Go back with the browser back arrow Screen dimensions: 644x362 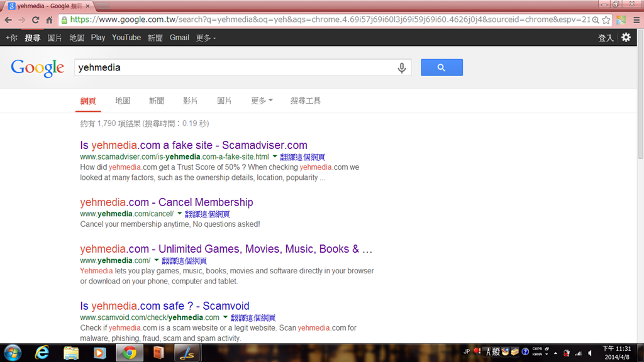8,19
